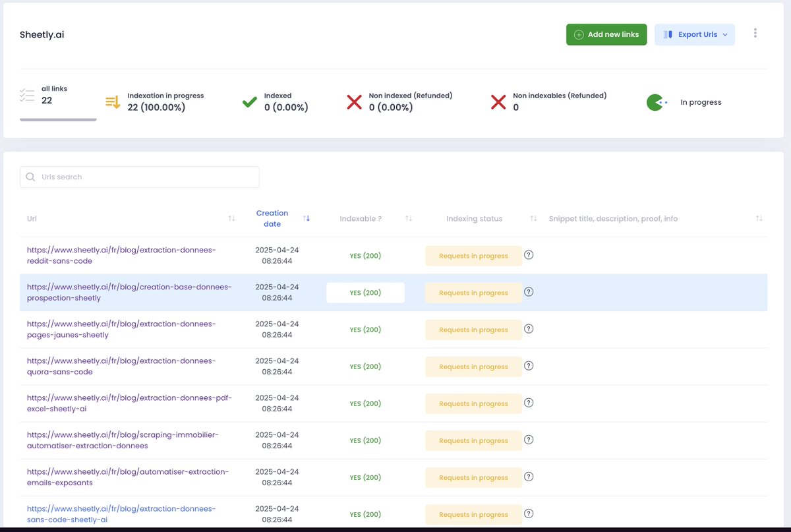
Task: Click Requests in progress badge for quora row
Action: 473,367
